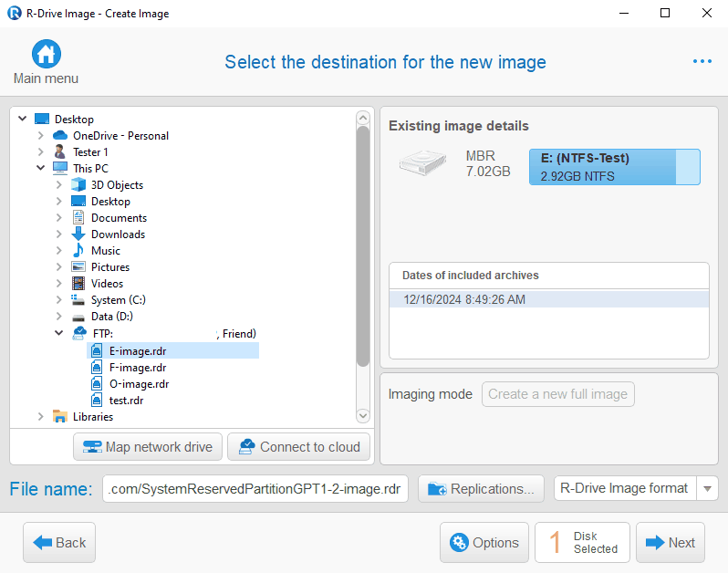
Task: Open the Replications settings
Action: coord(481,489)
